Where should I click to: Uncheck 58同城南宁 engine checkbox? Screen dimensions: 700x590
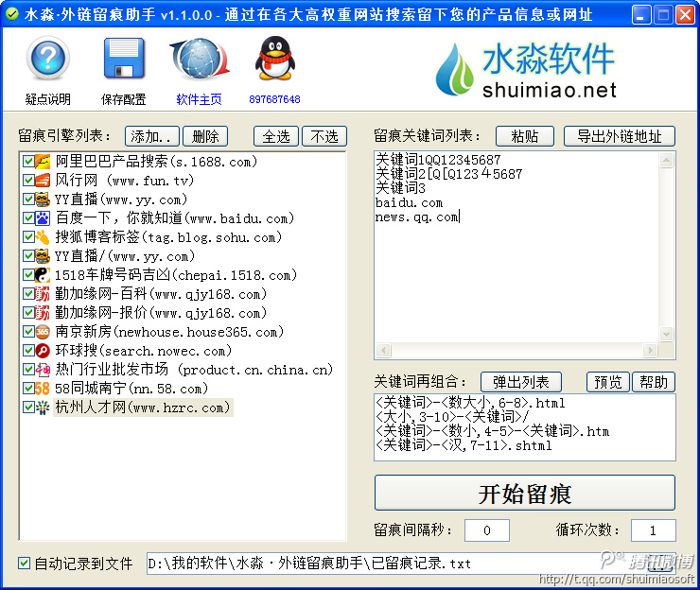[x=28, y=389]
